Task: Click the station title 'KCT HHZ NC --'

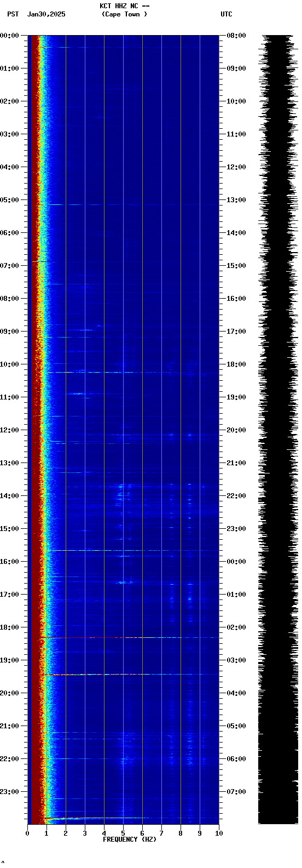Action: pos(124,6)
